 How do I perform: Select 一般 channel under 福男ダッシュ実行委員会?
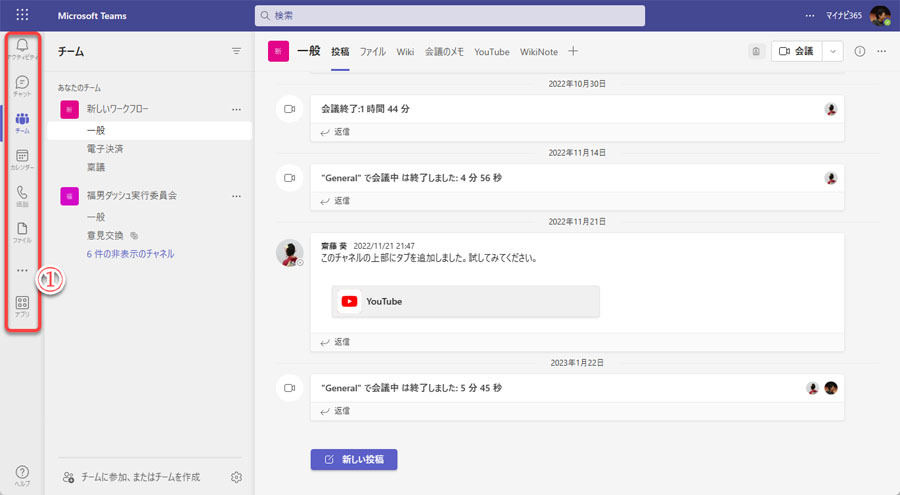point(96,217)
